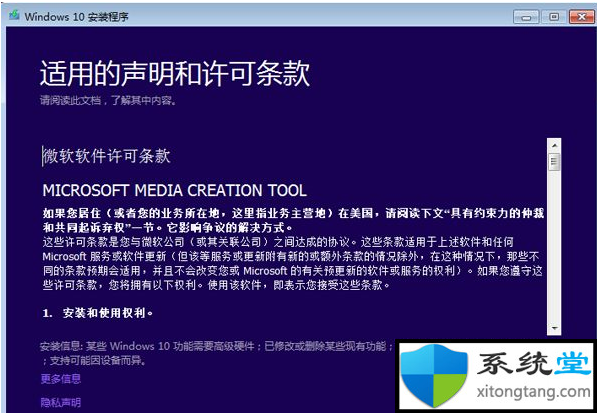Open the 隐私声明 link

61,402
